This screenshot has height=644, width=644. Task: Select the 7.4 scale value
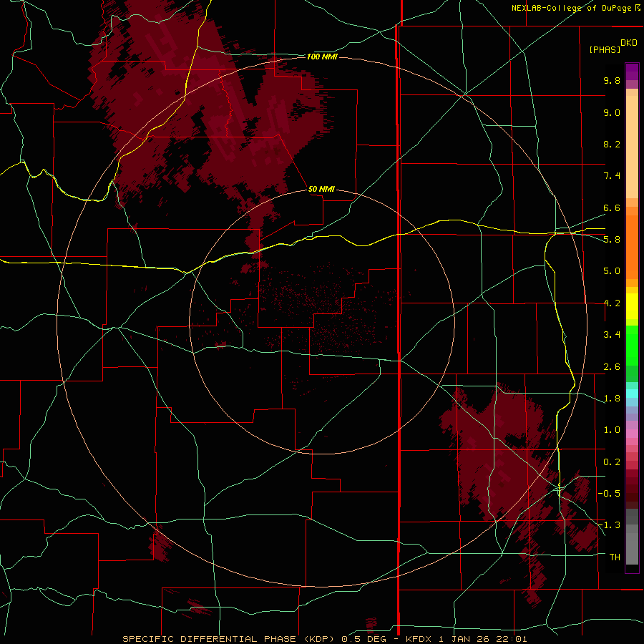(612, 176)
